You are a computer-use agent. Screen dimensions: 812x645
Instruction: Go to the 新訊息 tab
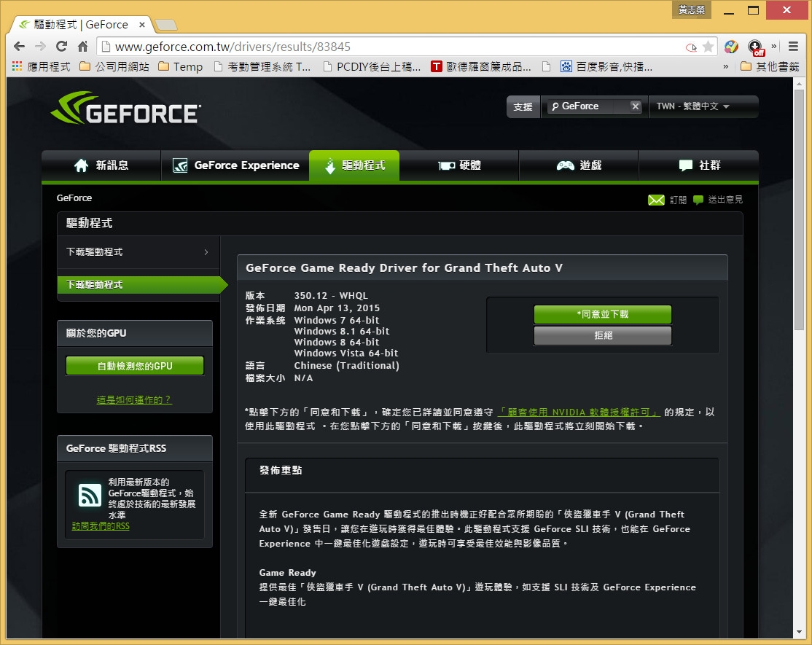[x=101, y=165]
